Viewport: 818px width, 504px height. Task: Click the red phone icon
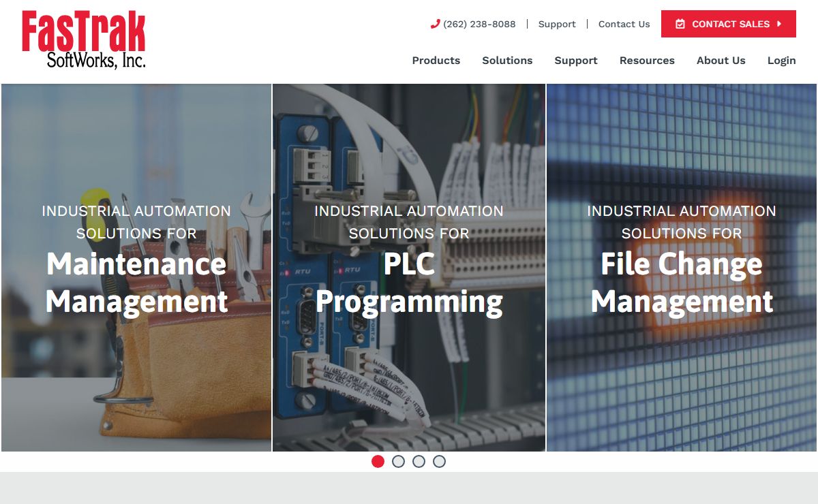point(436,24)
